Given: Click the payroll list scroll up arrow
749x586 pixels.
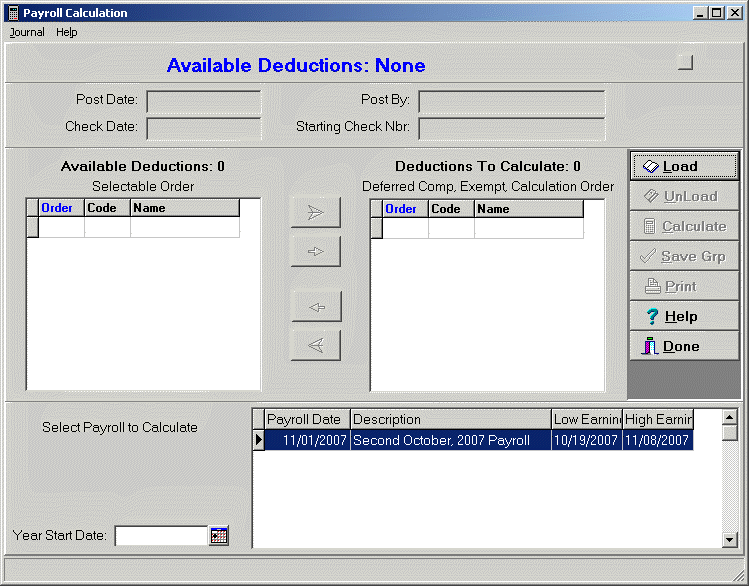Looking at the screenshot, I should click(729, 417).
